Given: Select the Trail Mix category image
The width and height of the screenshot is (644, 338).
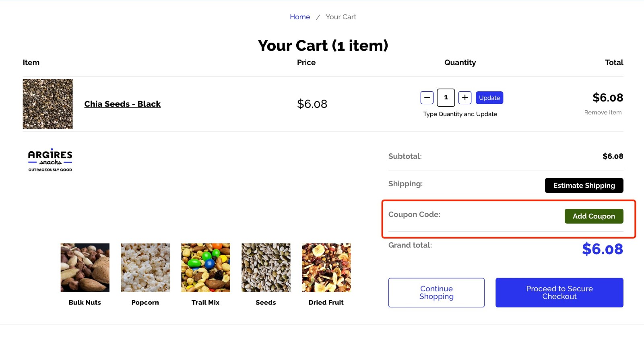Looking at the screenshot, I should [x=206, y=267].
